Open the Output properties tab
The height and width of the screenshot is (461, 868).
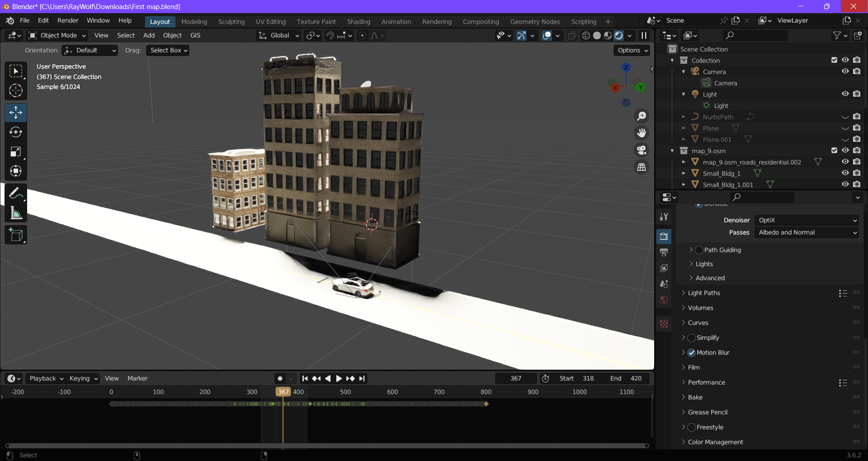[x=664, y=252]
